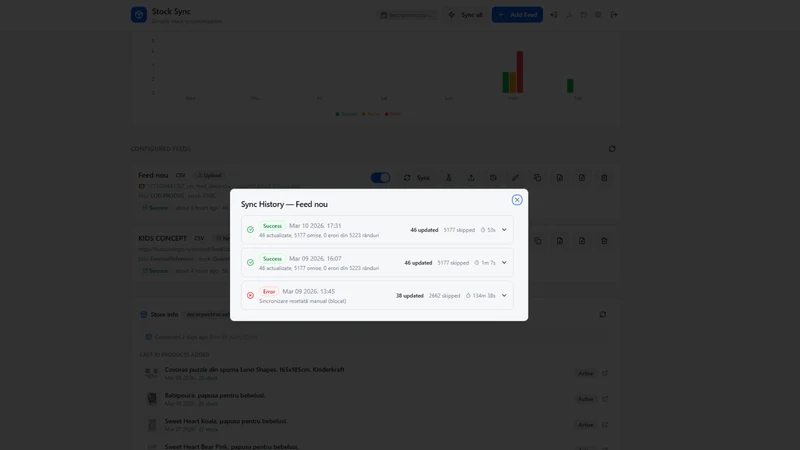Open the settings gear icon in the header
Viewport: 800px width, 450px height.
(598, 15)
